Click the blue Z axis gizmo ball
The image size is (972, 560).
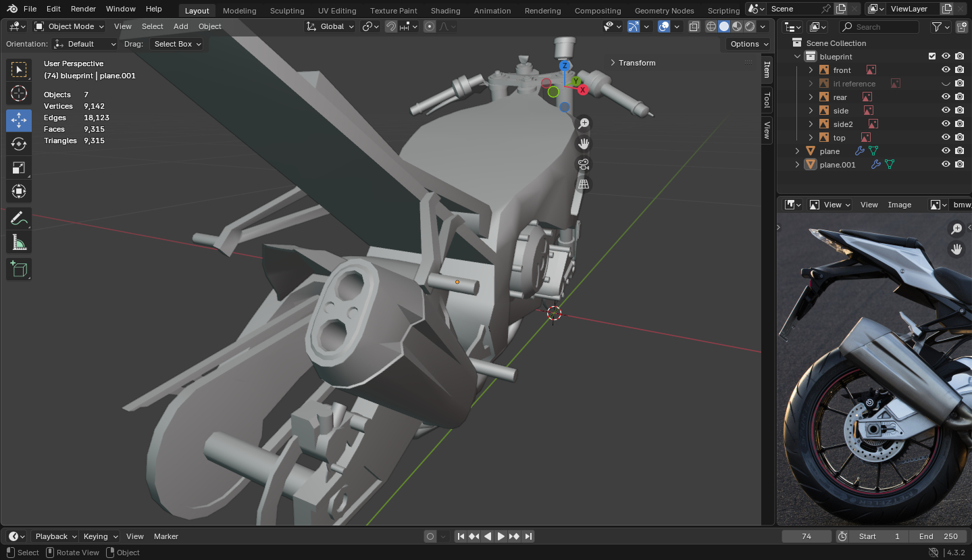pyautogui.click(x=565, y=66)
